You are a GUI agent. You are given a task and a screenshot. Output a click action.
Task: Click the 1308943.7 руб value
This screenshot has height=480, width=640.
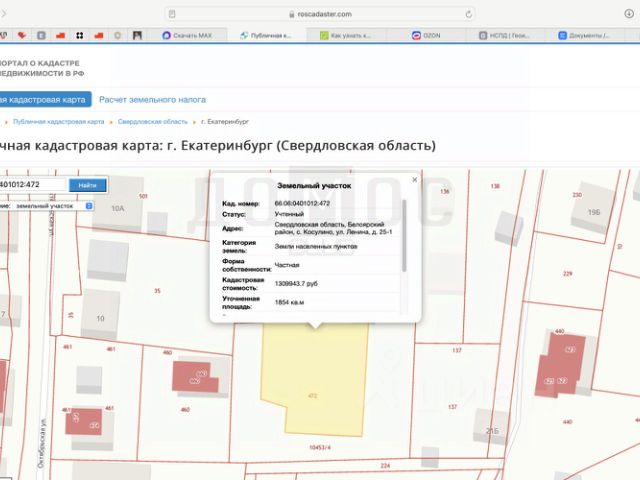296,283
